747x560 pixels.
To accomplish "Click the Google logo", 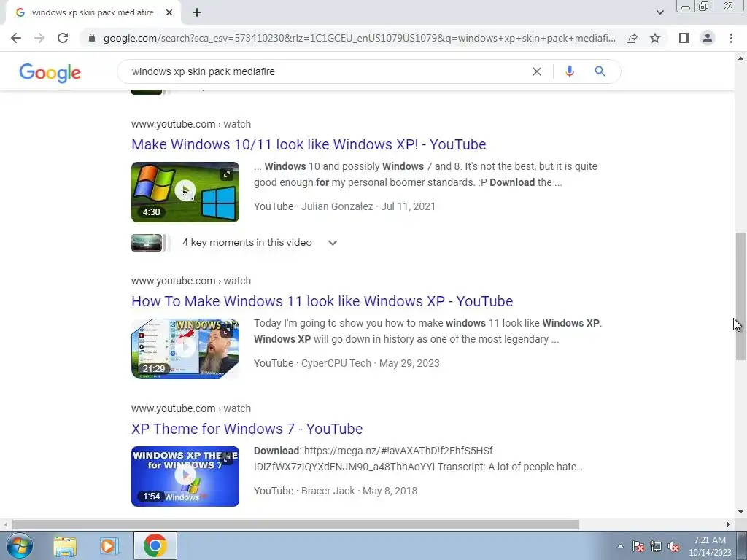I will [x=50, y=72].
